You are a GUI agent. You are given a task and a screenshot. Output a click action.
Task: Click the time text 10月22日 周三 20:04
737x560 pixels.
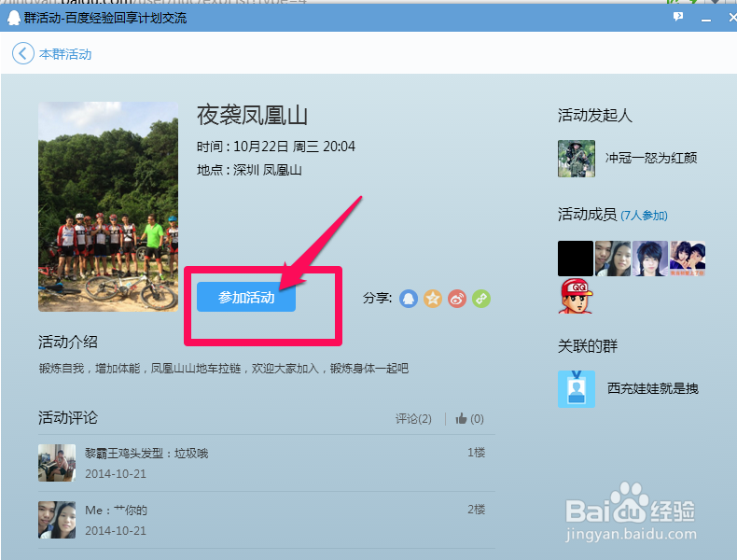(294, 147)
